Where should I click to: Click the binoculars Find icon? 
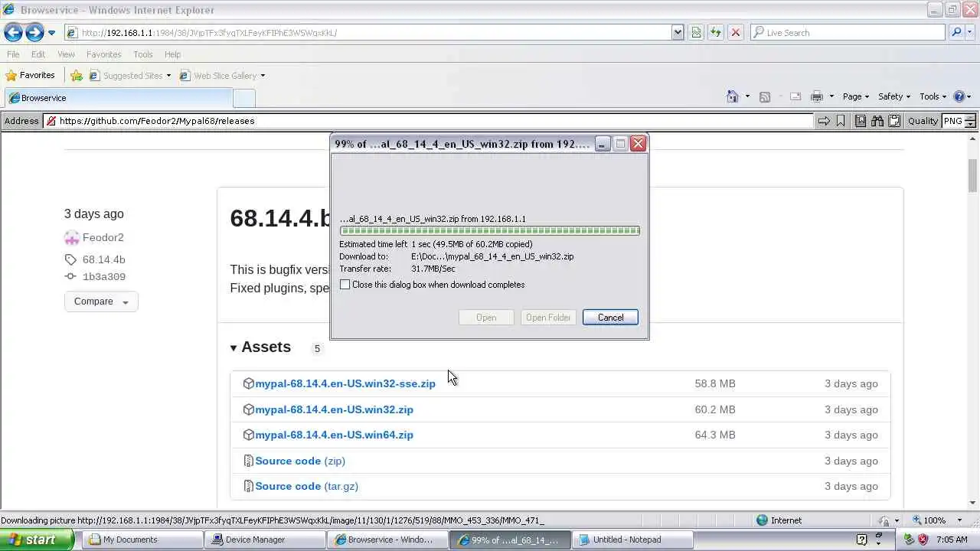(x=877, y=121)
